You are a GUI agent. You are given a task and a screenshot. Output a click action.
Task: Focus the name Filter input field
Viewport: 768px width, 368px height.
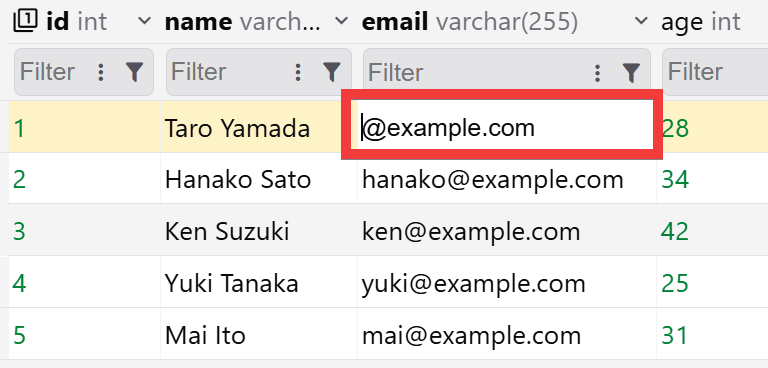pyautogui.click(x=228, y=72)
